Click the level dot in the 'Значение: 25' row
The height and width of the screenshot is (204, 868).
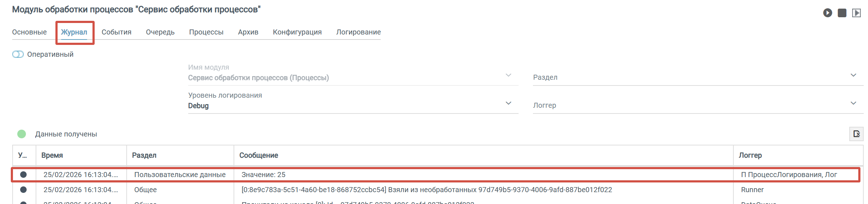coord(23,175)
